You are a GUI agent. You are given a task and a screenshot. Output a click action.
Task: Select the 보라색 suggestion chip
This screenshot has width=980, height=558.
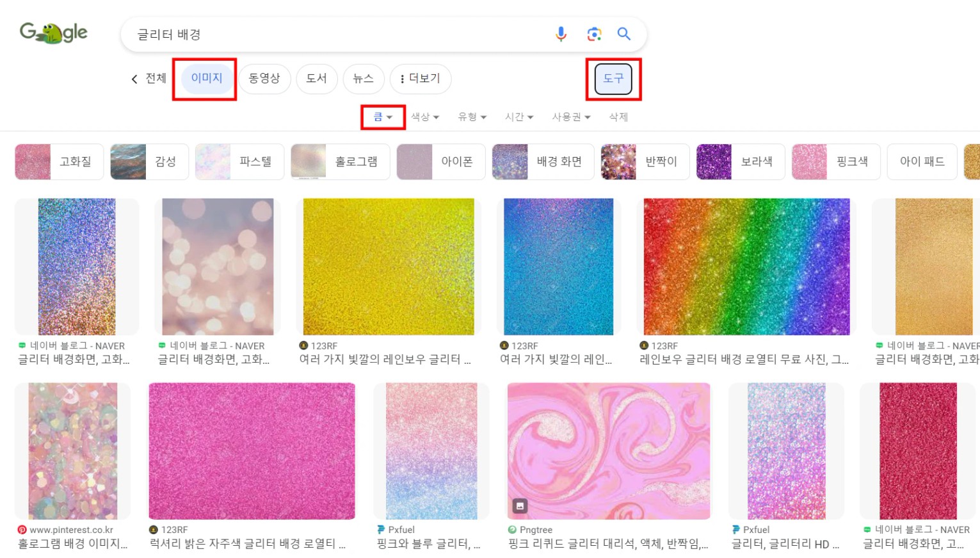741,161
